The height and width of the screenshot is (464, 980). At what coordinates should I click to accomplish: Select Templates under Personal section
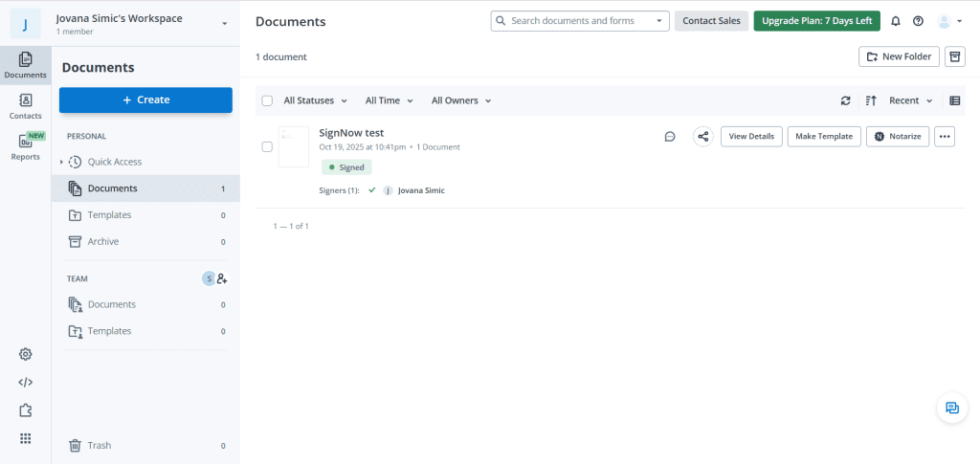point(109,215)
